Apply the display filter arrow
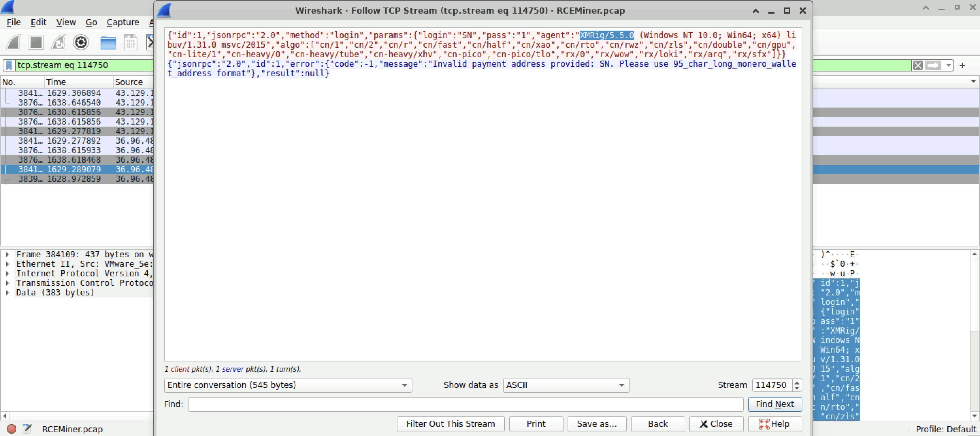Viewport: 980px width, 436px height. (x=933, y=65)
